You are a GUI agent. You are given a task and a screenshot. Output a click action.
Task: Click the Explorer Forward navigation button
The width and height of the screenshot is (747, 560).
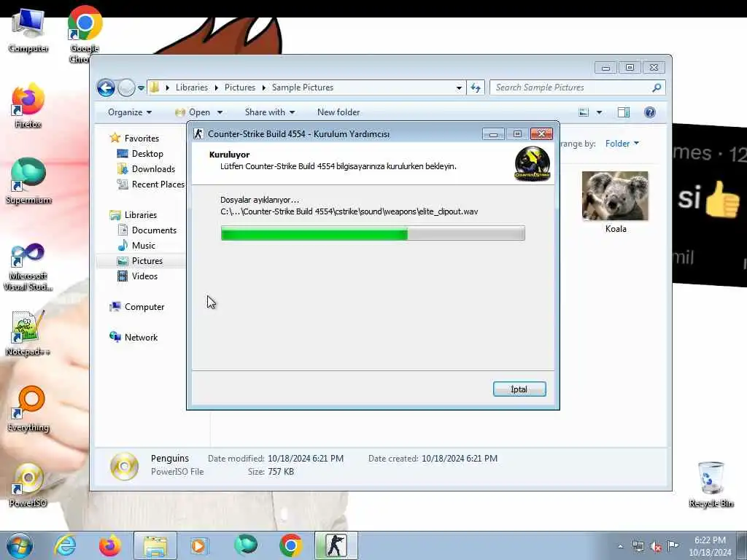coord(125,87)
